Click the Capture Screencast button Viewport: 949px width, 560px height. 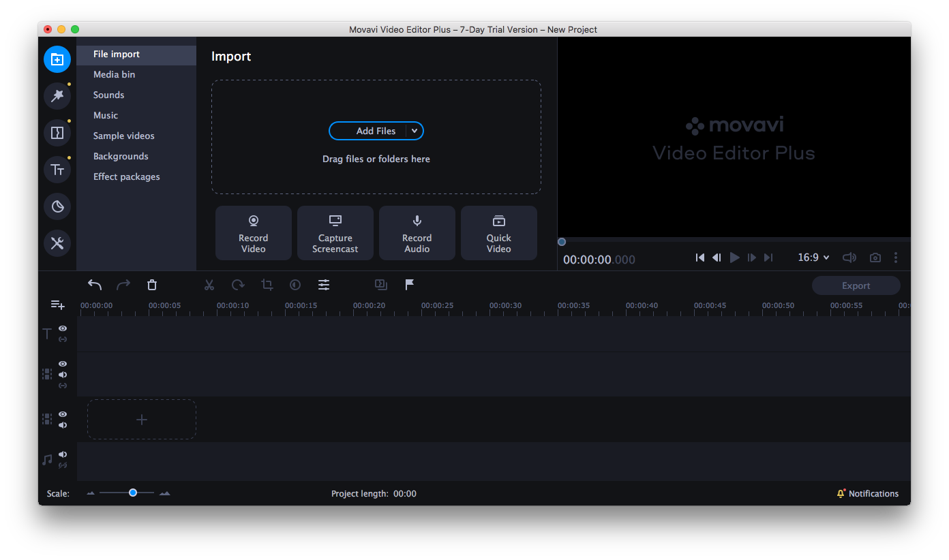(335, 233)
